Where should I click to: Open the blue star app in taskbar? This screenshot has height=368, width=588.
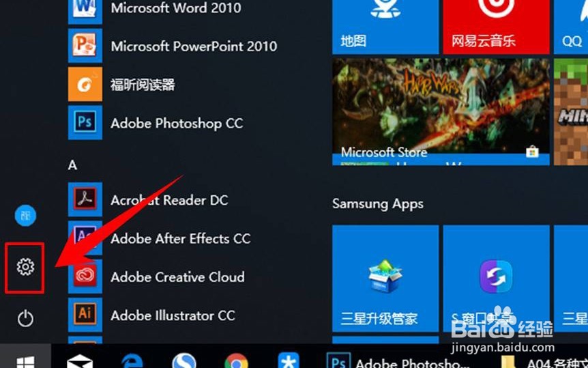pos(289,360)
